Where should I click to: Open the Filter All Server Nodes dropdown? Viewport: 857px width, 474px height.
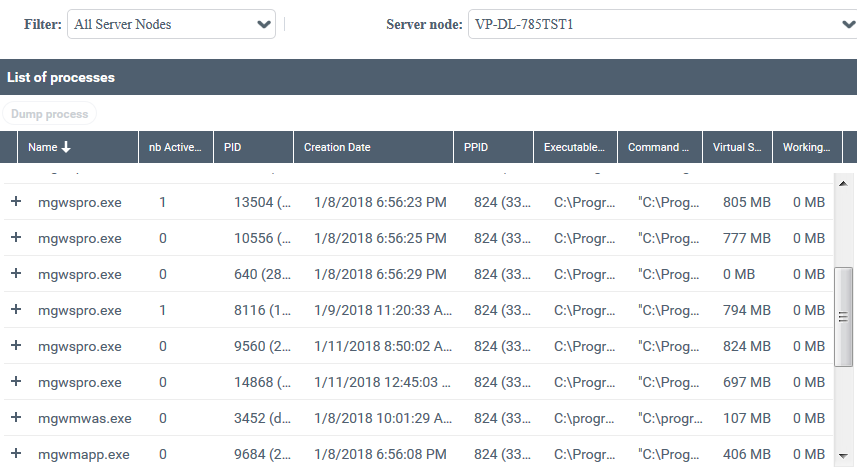click(x=171, y=25)
